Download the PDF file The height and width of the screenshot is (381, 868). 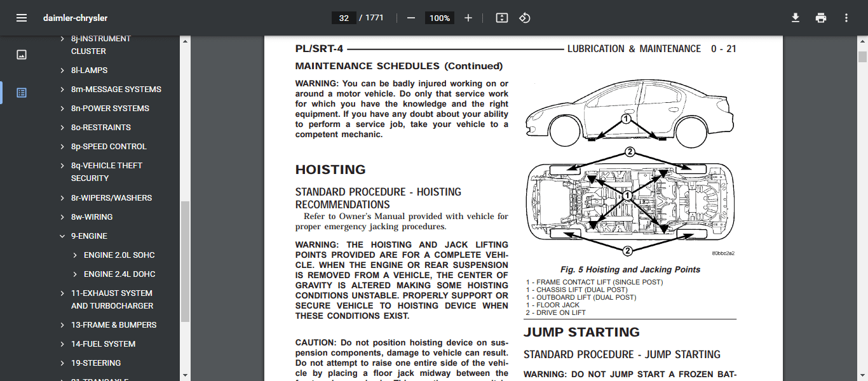[x=796, y=18]
